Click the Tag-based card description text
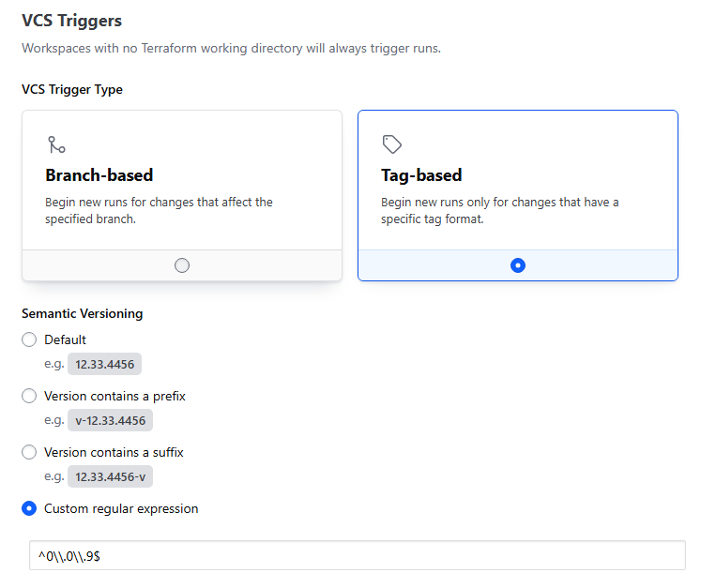The height and width of the screenshot is (588, 716). (x=499, y=210)
